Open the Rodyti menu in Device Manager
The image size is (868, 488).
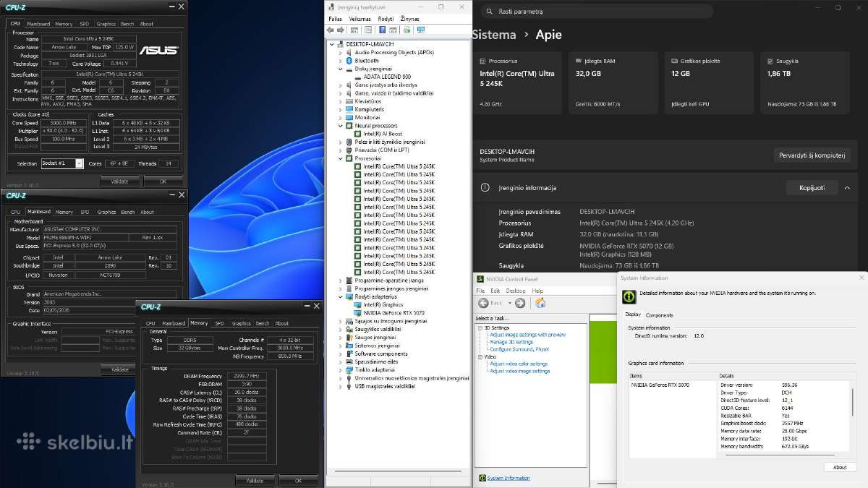[386, 19]
